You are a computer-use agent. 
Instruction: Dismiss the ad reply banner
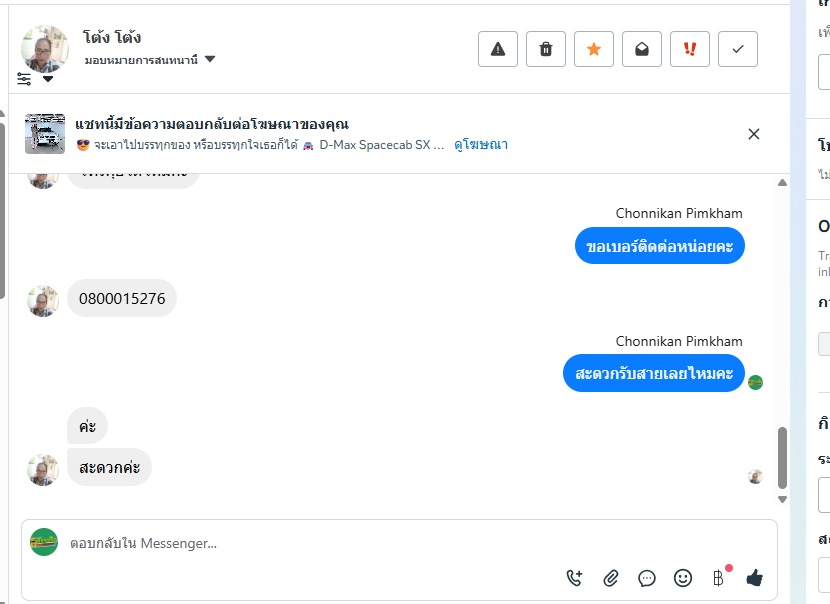click(754, 134)
